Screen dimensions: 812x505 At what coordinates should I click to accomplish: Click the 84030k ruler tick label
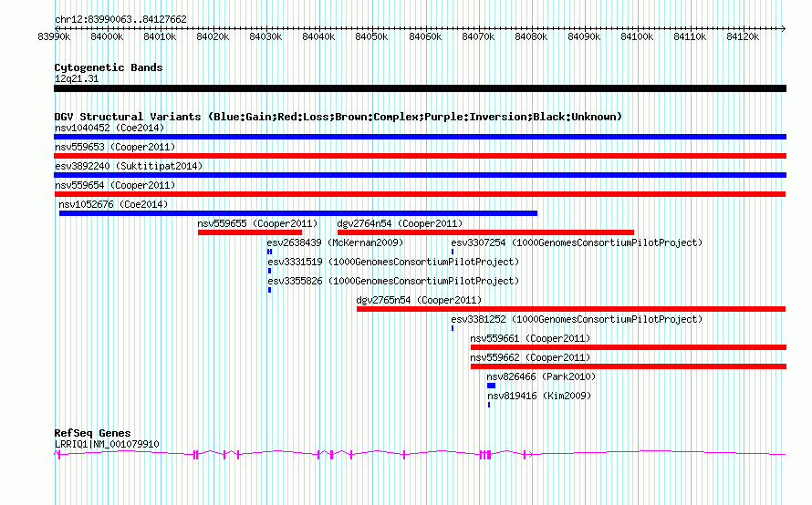point(265,36)
